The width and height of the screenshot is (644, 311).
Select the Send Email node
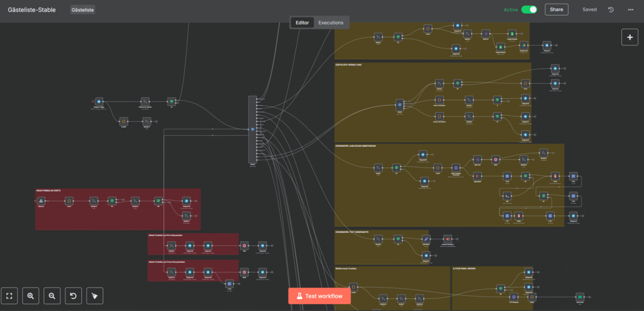579,297
